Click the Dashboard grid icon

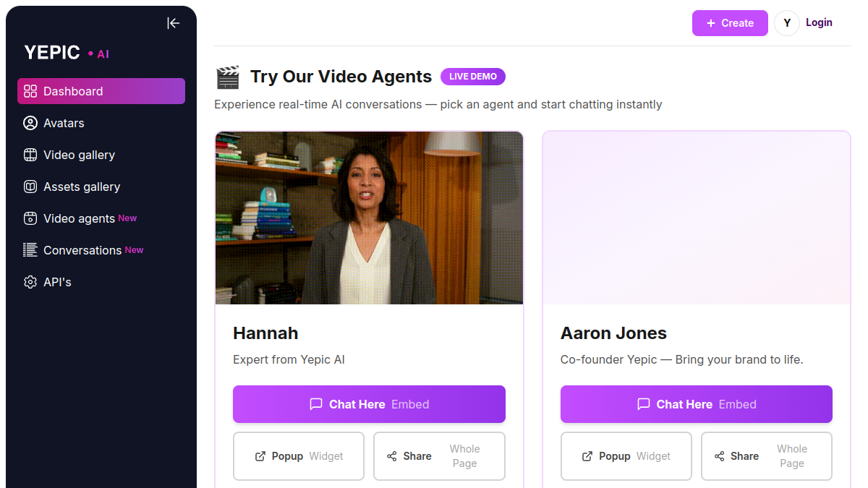pos(30,91)
